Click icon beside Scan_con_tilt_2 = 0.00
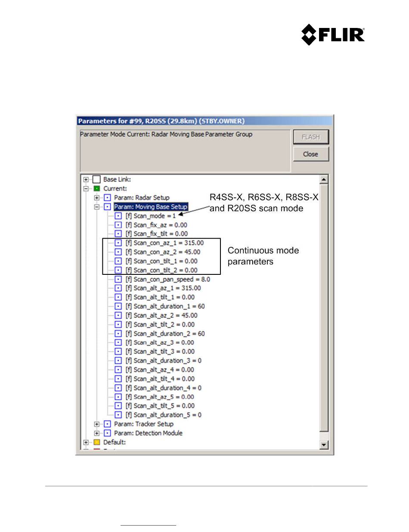 [x=118, y=270]
